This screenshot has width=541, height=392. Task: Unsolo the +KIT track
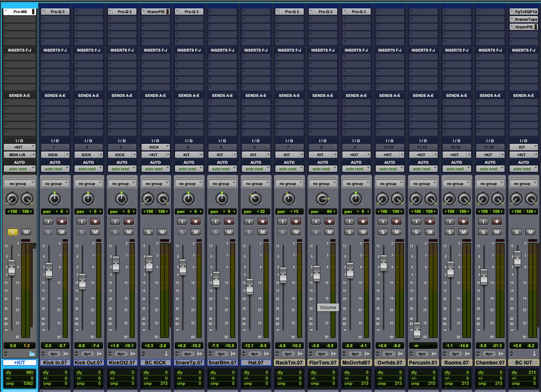point(13,232)
